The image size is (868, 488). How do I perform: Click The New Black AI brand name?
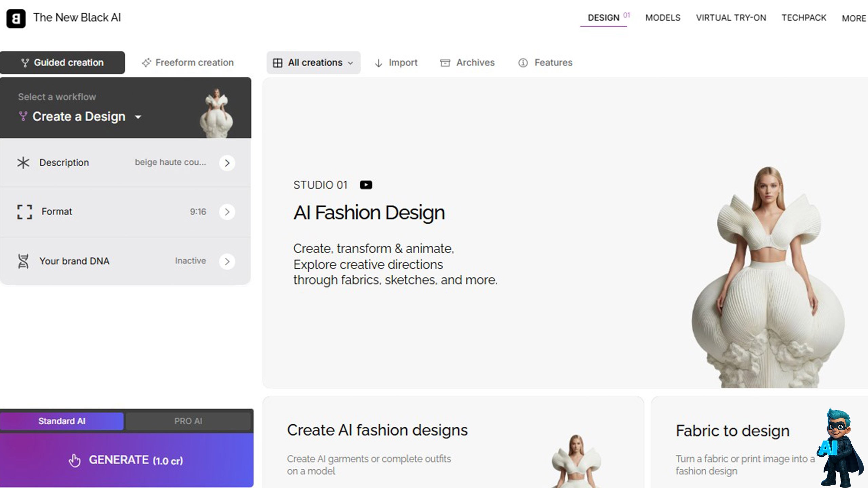coord(77,18)
